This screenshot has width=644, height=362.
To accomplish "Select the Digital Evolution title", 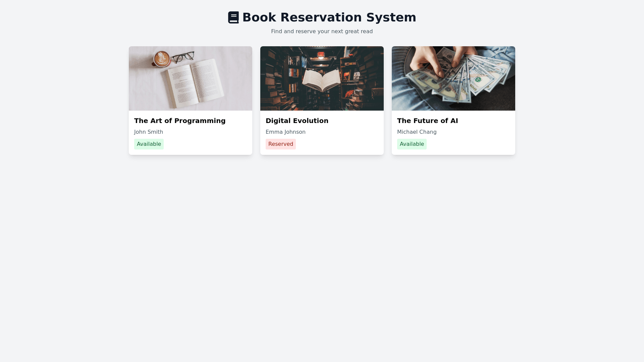I will 297,121.
